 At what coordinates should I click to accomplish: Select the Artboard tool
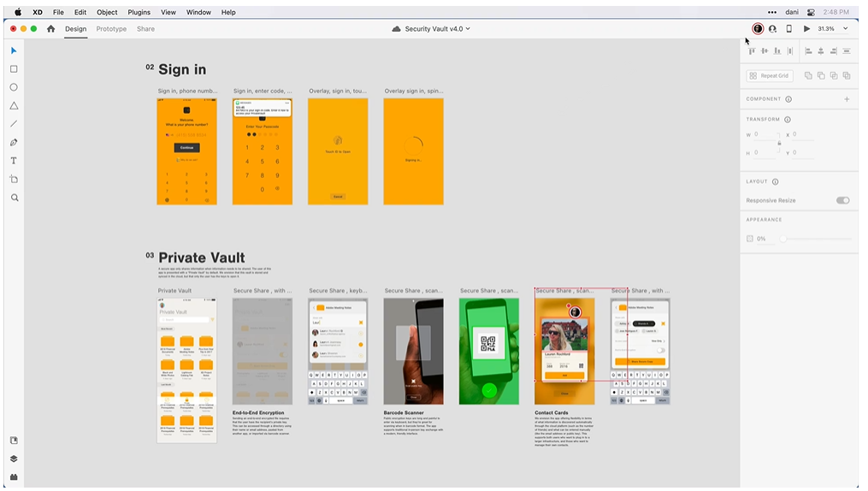pyautogui.click(x=14, y=180)
